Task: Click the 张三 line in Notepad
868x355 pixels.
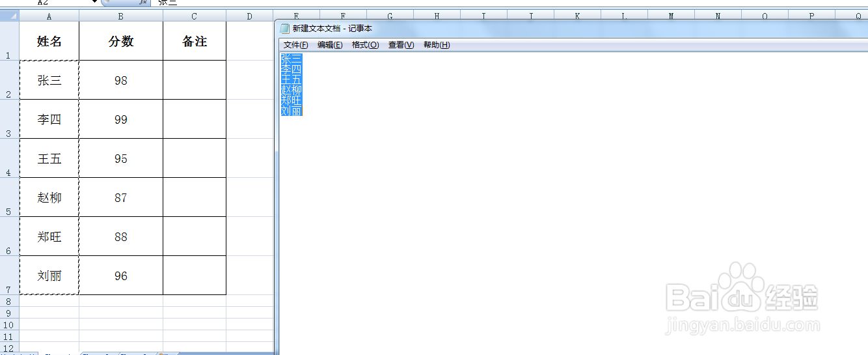Action: coord(291,59)
